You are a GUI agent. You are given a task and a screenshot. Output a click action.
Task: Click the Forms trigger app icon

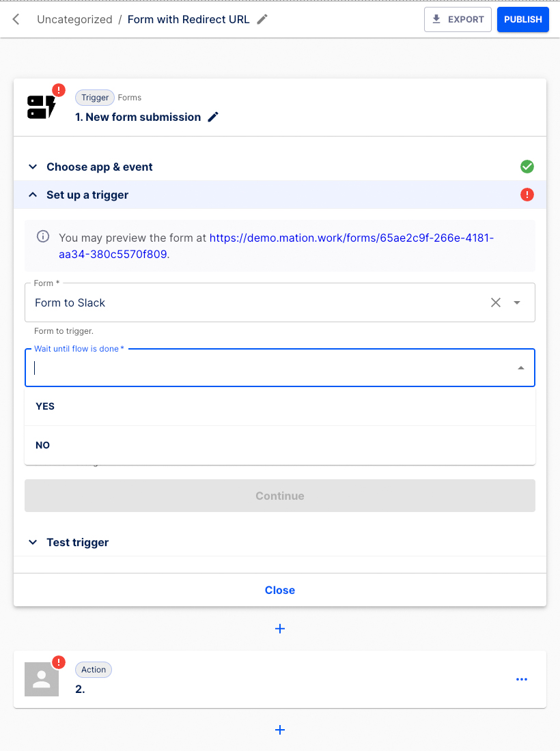(x=41, y=106)
